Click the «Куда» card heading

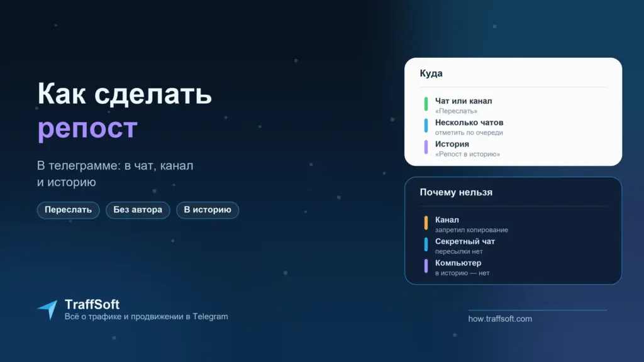point(431,74)
